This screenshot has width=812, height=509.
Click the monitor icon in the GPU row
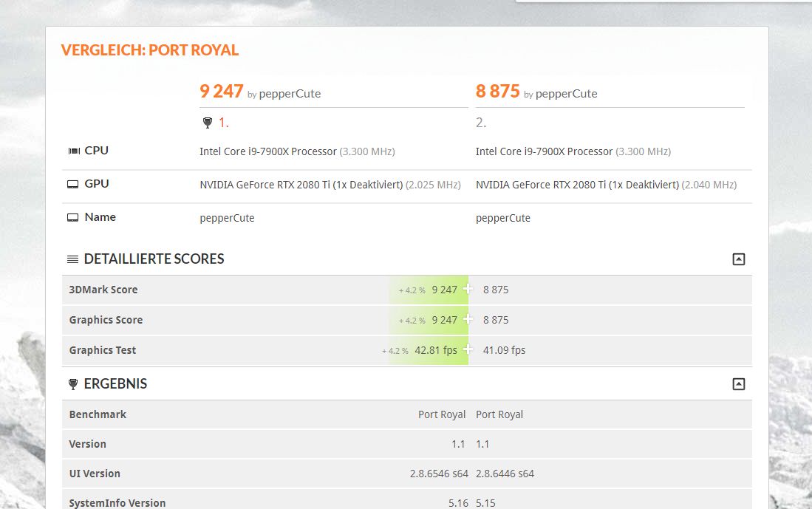click(x=73, y=185)
